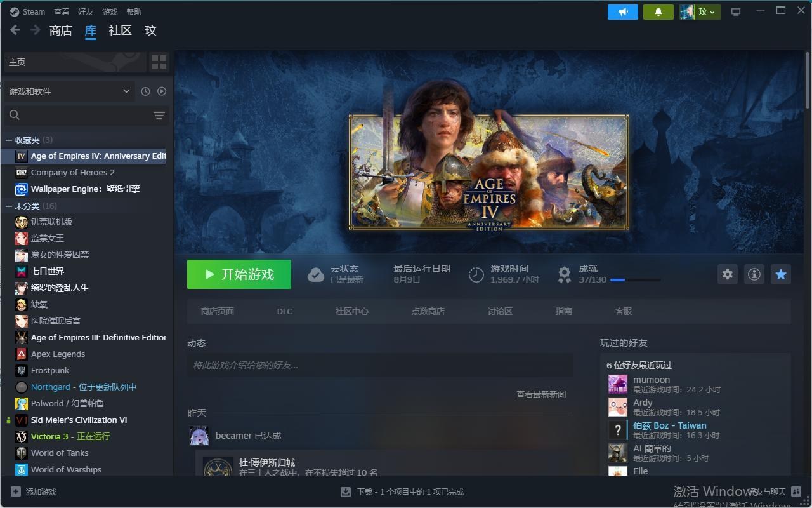Click the library search field

[x=77, y=115]
